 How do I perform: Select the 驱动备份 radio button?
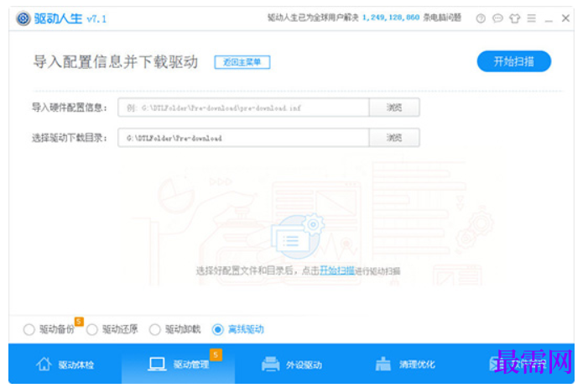(29, 329)
